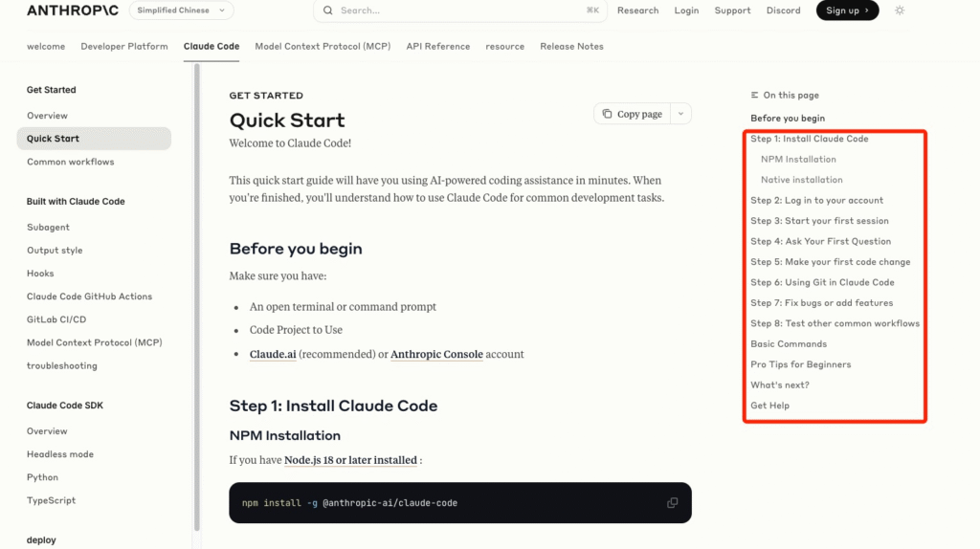Follow the Anthropic Console link

(436, 354)
